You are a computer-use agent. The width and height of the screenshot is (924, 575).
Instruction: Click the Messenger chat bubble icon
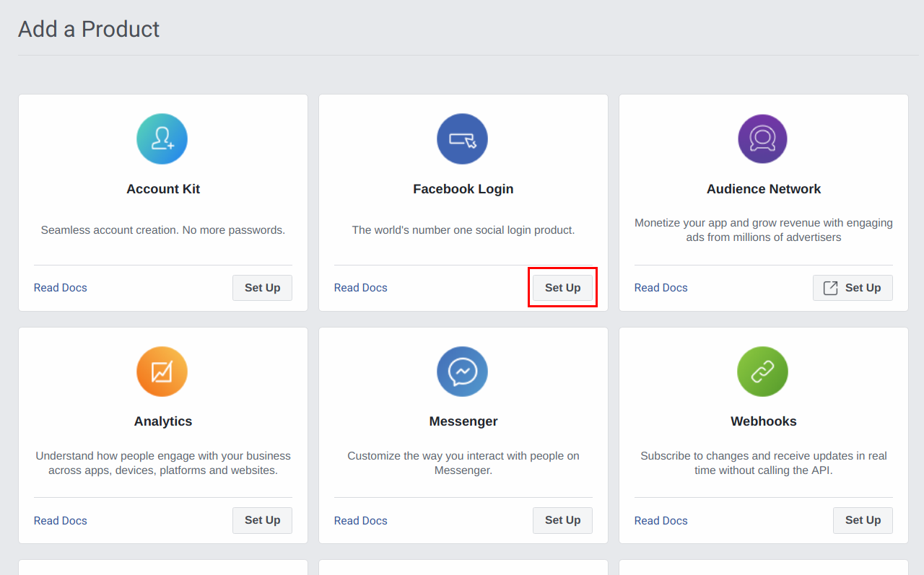point(463,372)
